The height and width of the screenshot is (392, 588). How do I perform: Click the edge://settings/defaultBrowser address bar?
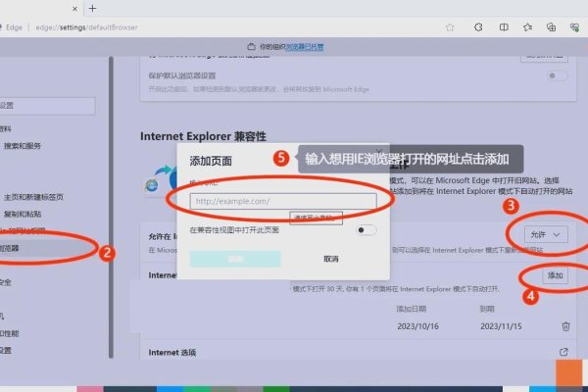[86, 27]
